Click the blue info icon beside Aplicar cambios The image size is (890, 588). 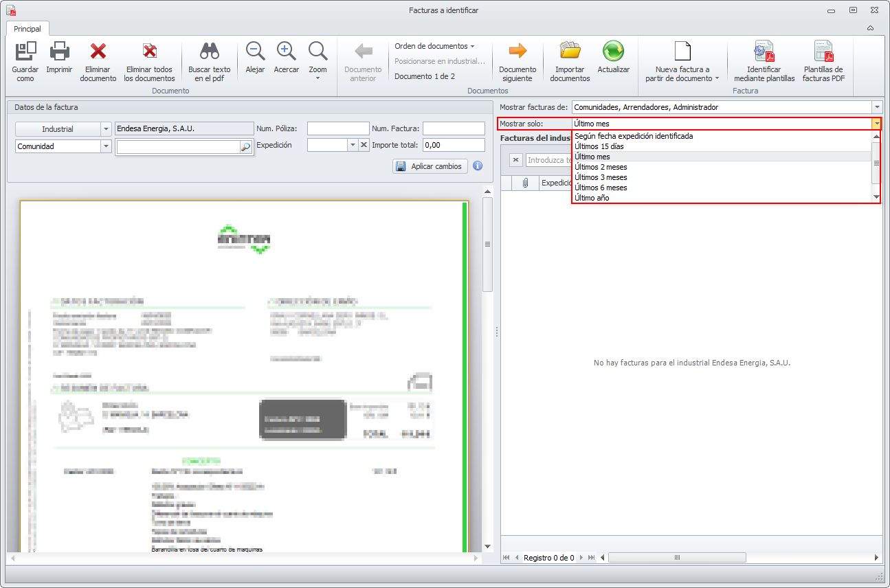(x=478, y=166)
